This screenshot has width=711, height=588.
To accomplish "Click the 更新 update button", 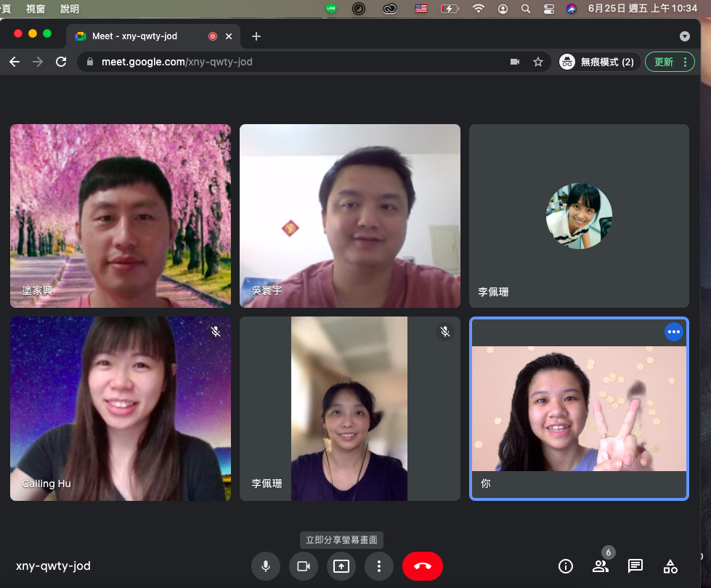I will click(x=664, y=62).
